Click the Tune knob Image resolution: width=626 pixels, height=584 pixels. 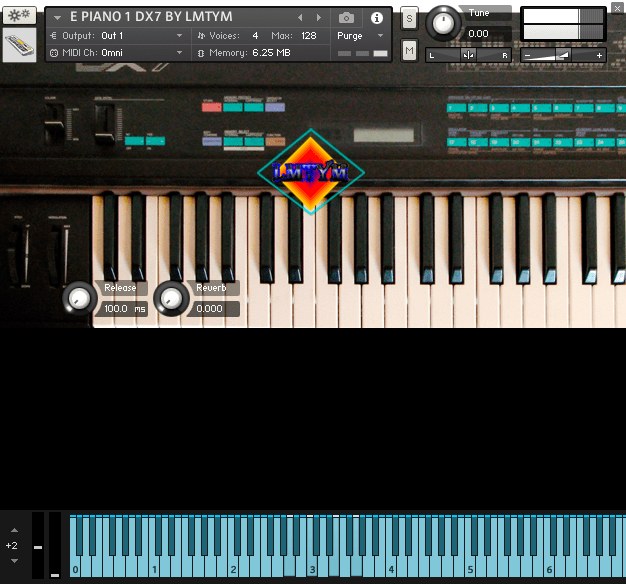(x=443, y=24)
